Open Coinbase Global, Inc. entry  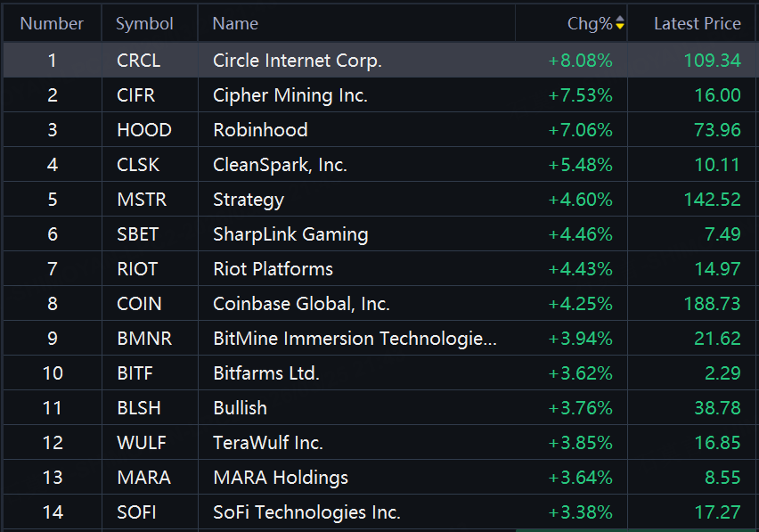pyautogui.click(x=301, y=304)
